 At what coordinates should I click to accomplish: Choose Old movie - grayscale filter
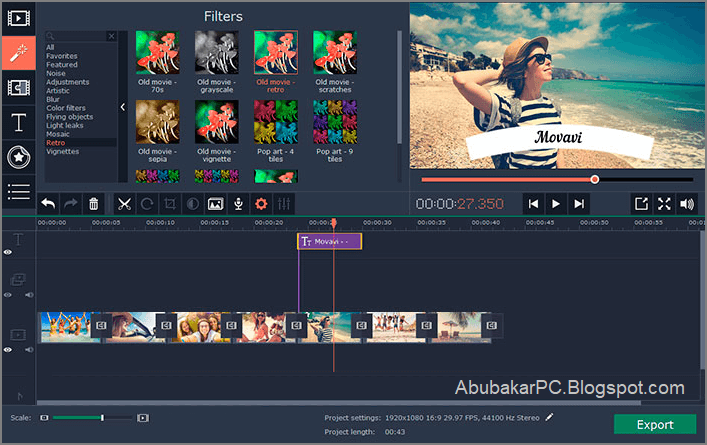216,52
